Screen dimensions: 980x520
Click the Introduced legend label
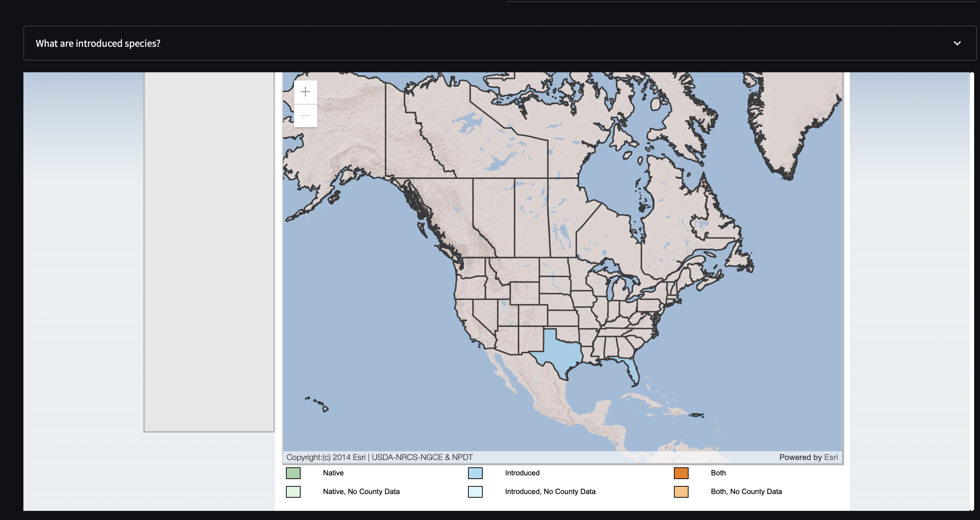522,473
